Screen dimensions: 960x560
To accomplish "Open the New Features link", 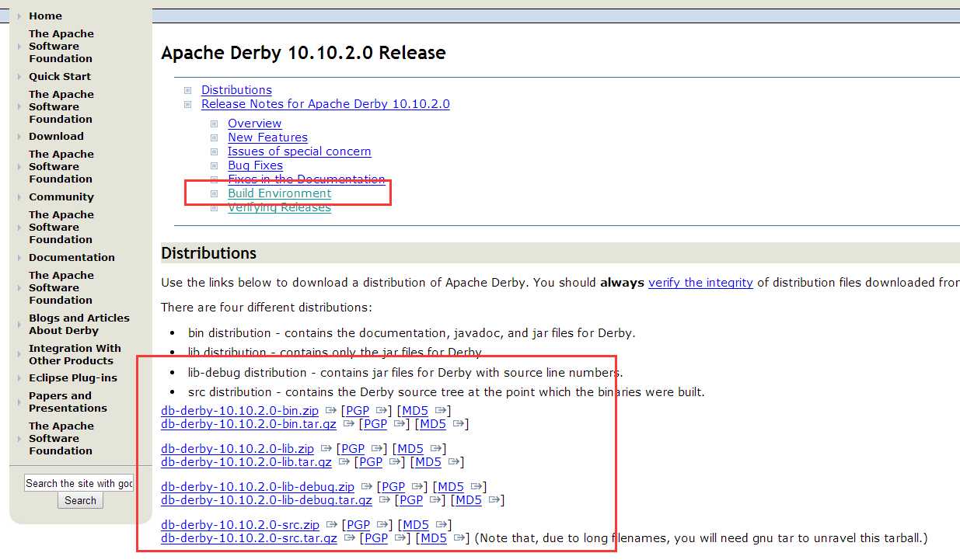I will (x=267, y=137).
